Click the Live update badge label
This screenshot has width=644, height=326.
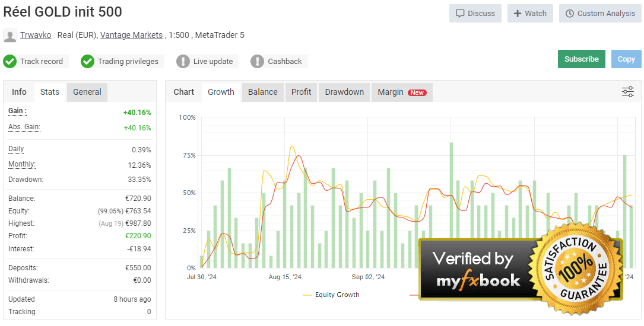tap(213, 62)
